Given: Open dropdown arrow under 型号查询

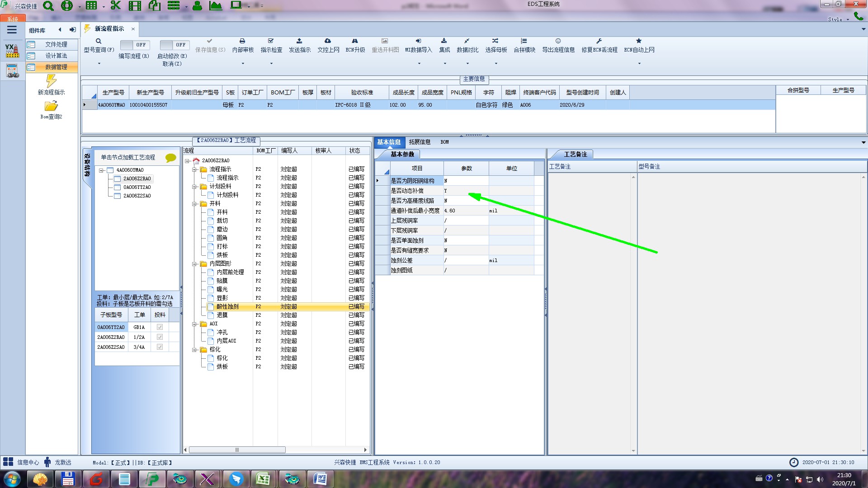Looking at the screenshot, I should click(x=99, y=64).
